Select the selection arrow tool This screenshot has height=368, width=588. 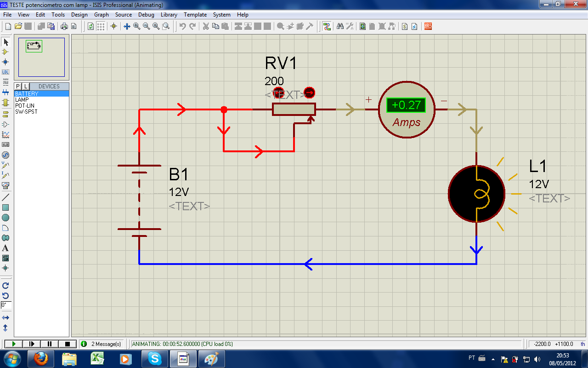coord(6,42)
